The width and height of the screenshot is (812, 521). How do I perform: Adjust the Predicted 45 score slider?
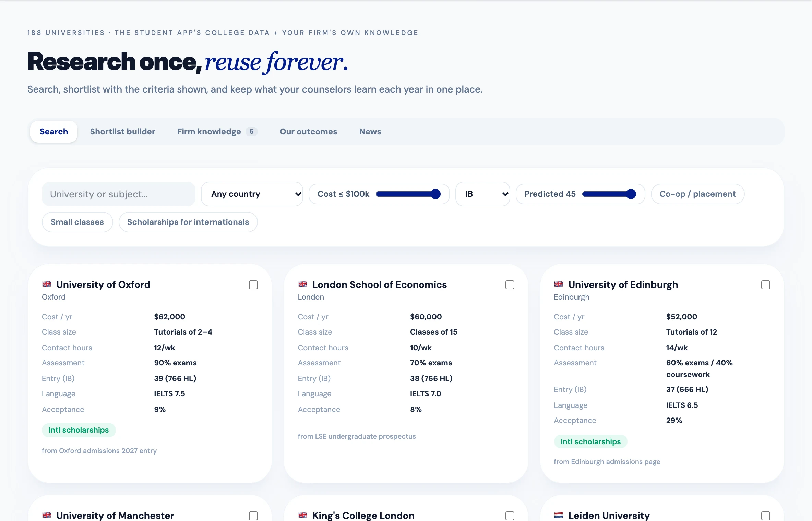609,194
